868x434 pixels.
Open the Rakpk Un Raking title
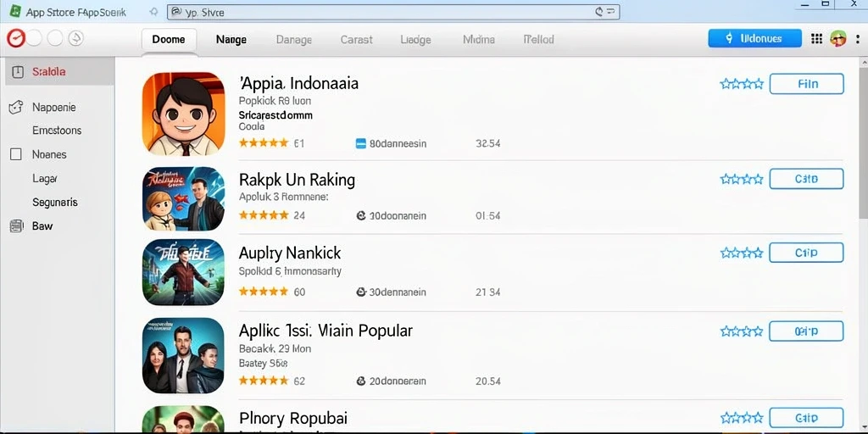(297, 180)
